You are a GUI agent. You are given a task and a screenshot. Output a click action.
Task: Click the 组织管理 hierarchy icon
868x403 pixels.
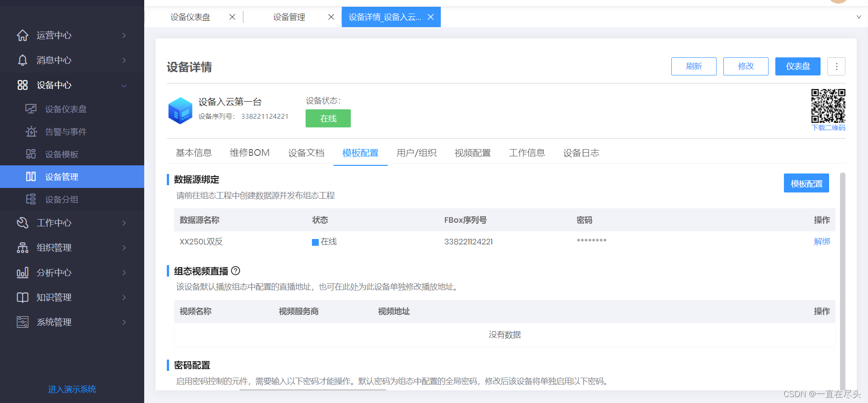coord(23,248)
